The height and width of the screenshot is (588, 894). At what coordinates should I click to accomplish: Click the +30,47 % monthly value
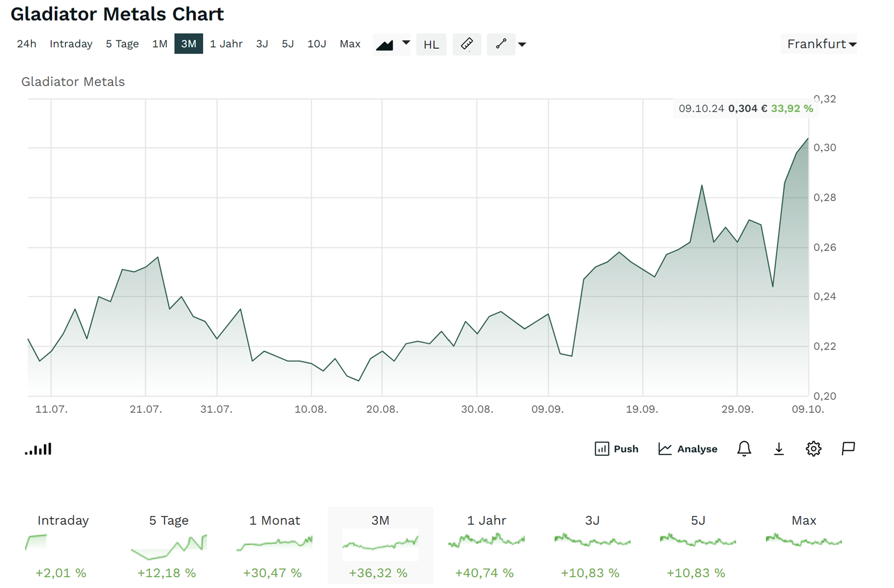click(x=273, y=573)
